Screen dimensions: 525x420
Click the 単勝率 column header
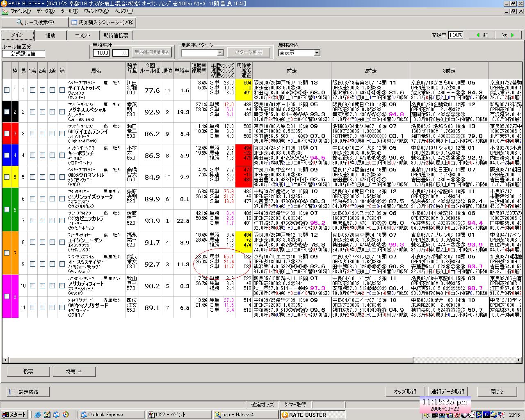pos(182,71)
